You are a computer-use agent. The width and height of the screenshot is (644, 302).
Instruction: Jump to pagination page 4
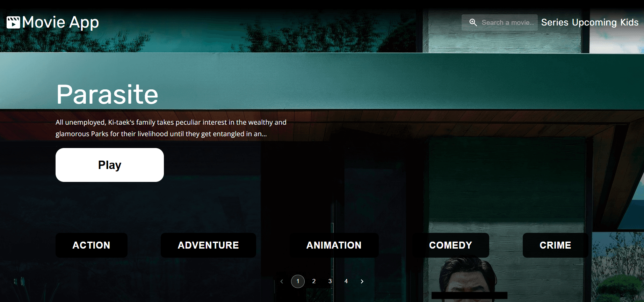pos(346,281)
